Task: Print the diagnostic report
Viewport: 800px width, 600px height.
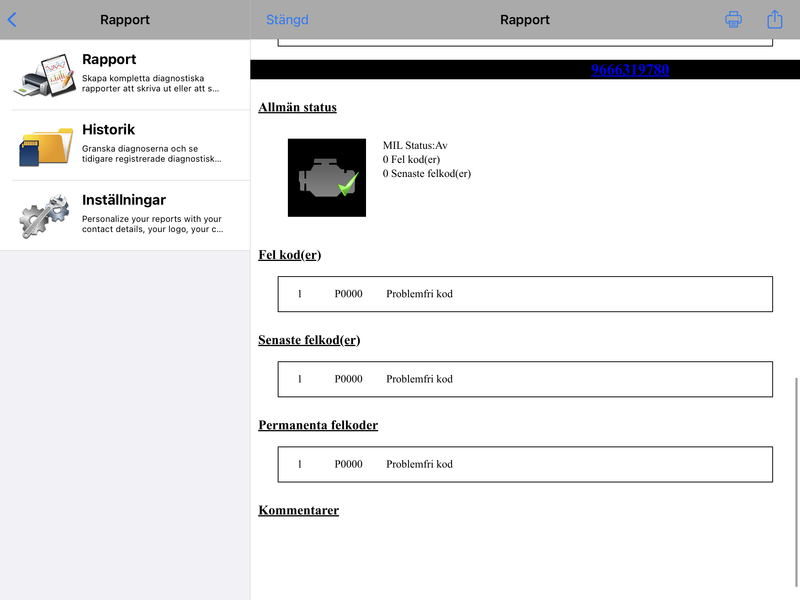Action: (x=733, y=19)
